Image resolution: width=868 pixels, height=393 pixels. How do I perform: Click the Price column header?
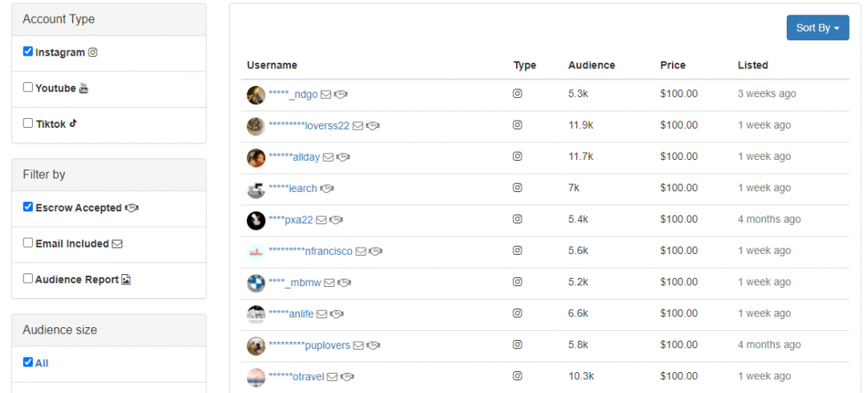[673, 65]
